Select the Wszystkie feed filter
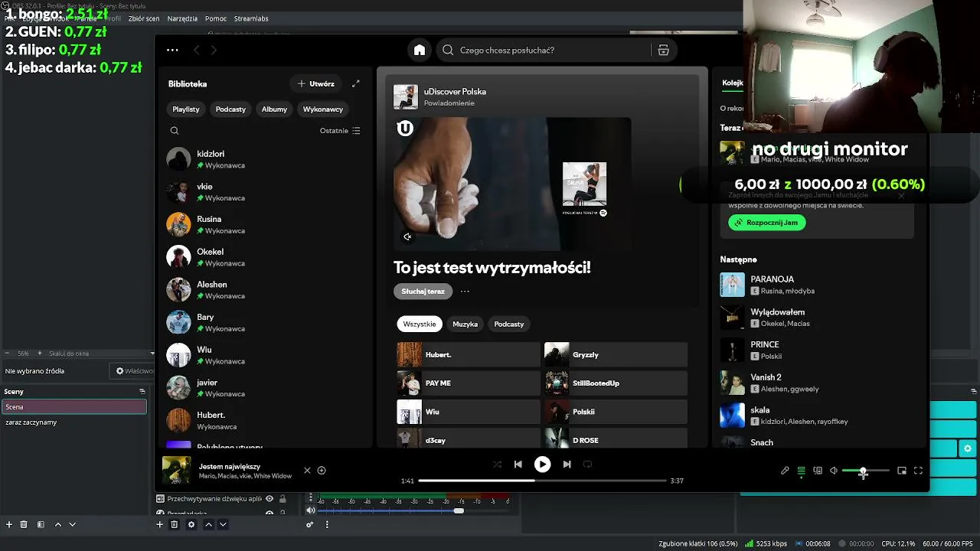 pyautogui.click(x=420, y=324)
